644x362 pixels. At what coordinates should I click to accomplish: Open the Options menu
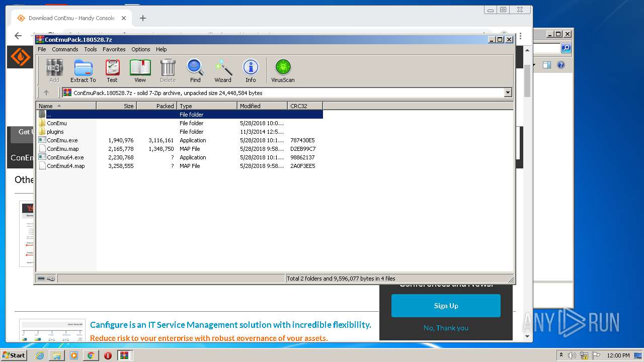click(x=141, y=49)
